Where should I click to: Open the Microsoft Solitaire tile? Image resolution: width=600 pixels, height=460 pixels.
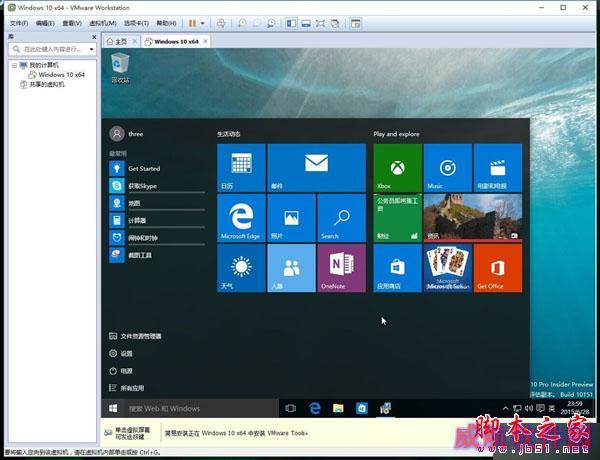pos(448,268)
